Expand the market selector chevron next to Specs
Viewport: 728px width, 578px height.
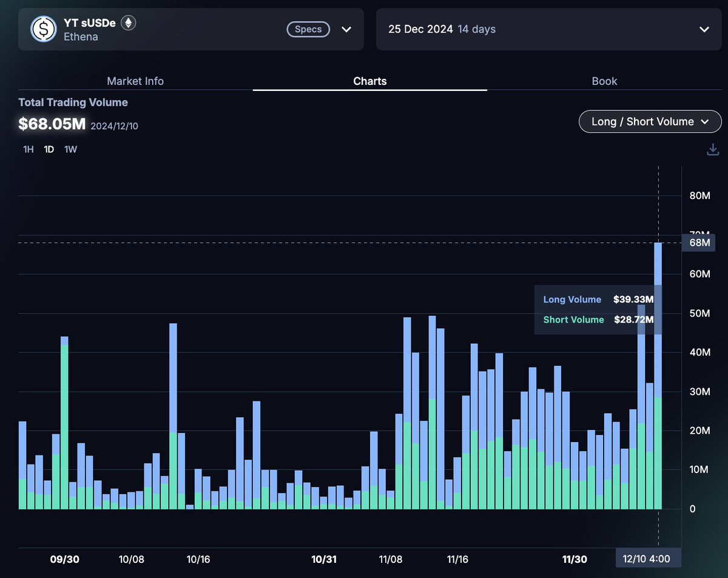click(x=346, y=29)
